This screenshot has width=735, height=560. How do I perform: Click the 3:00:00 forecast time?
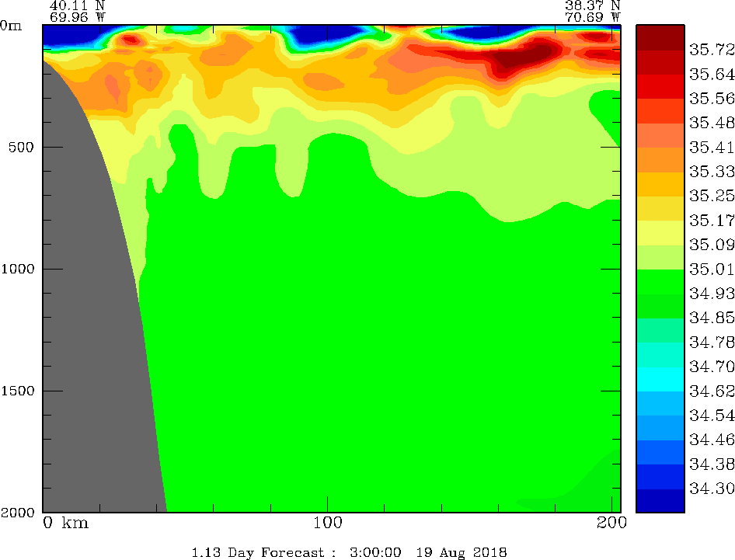pyautogui.click(x=375, y=552)
